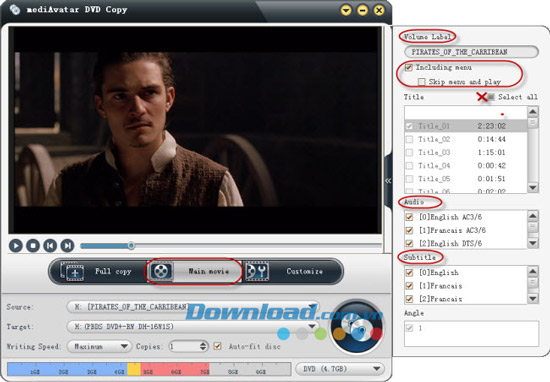Uncheck the [1]Francais AC3/6 audio track

click(409, 230)
